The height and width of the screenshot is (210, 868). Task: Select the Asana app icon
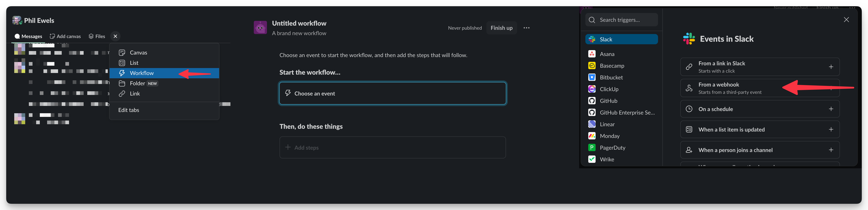click(x=592, y=54)
